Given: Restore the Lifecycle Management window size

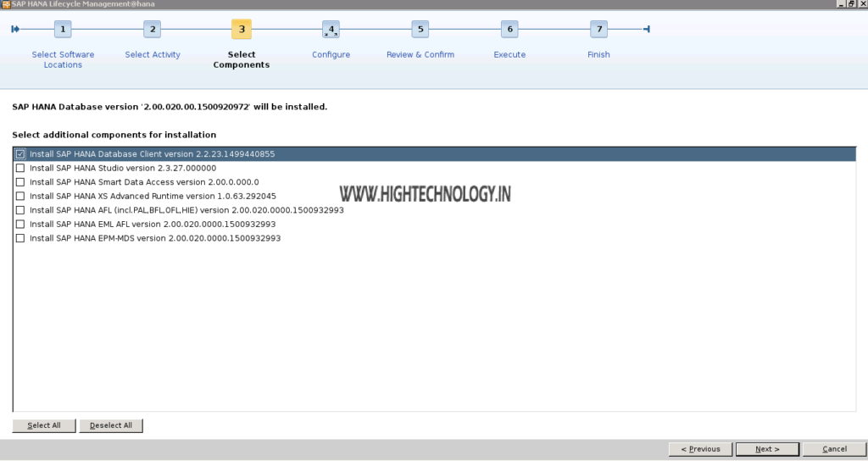Looking at the screenshot, I should (852, 4).
